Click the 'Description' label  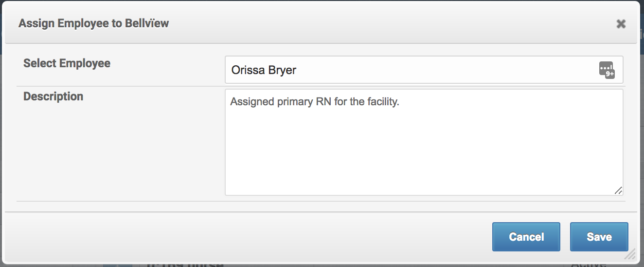pos(54,96)
